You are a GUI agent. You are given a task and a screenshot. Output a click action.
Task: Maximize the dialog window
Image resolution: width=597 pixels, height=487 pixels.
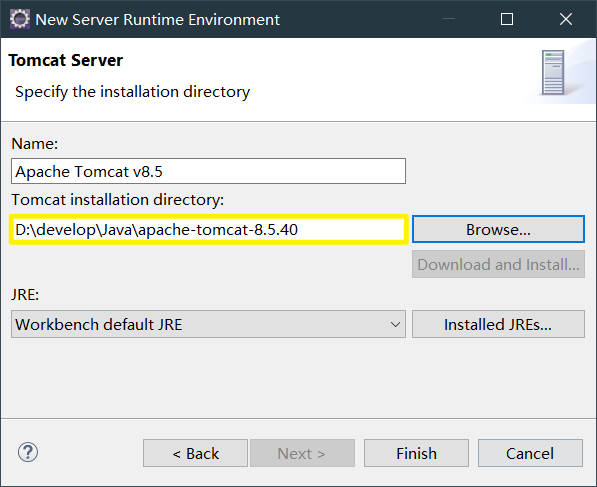(507, 19)
